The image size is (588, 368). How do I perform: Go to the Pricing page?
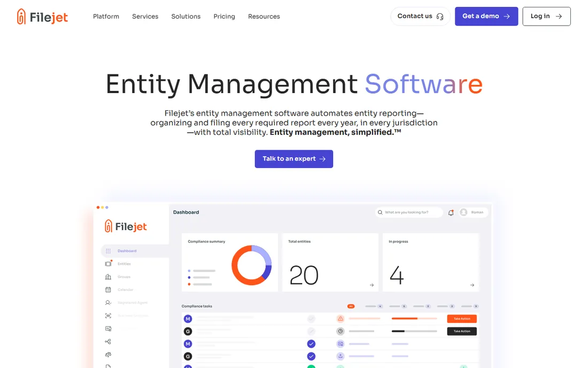[225, 17]
